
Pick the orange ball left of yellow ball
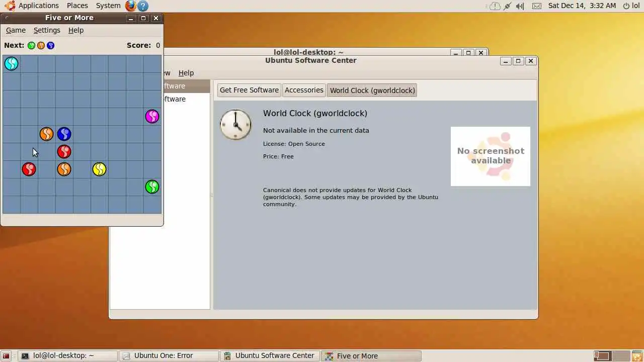64,169
